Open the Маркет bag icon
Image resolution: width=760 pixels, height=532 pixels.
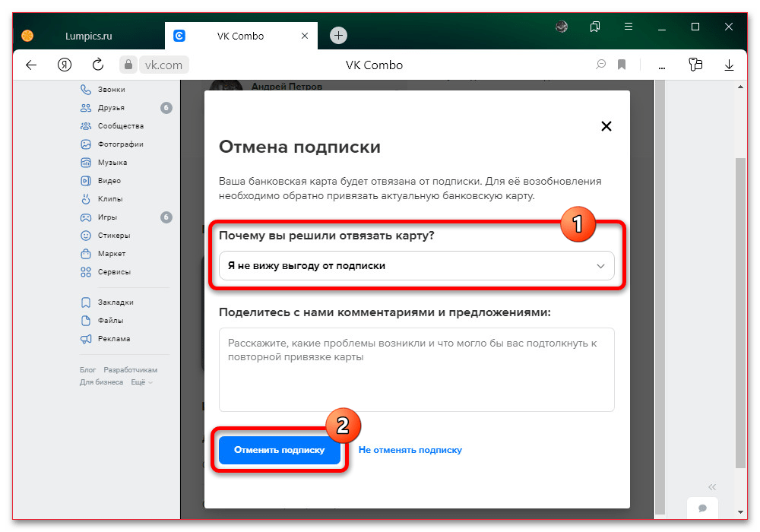pos(86,254)
